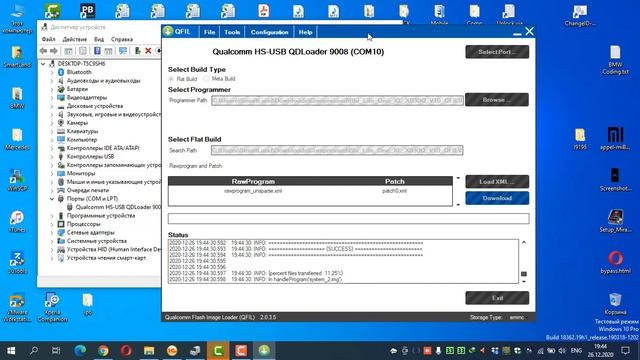This screenshot has height=360, width=640.
Task: Click Back arrow in Device Manager toolbar
Action: coord(43,51)
